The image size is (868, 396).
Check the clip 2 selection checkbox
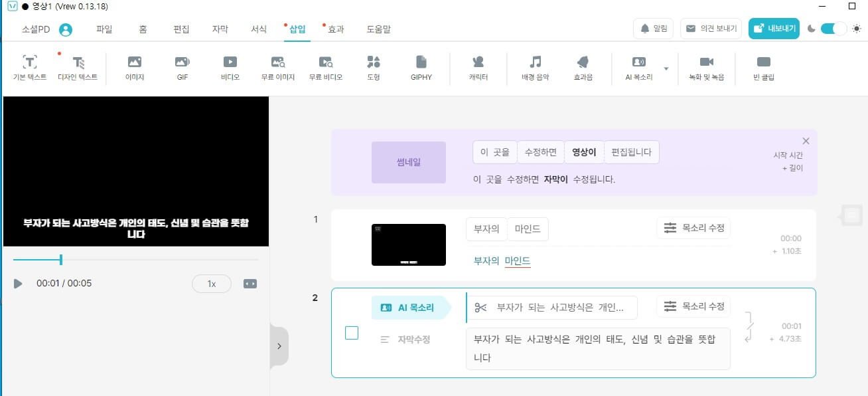coord(352,333)
